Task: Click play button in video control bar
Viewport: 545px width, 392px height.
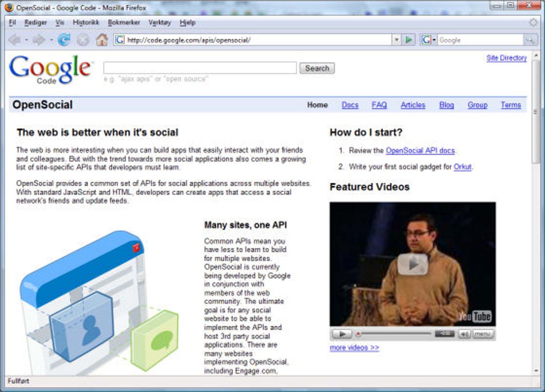Action: [342, 334]
